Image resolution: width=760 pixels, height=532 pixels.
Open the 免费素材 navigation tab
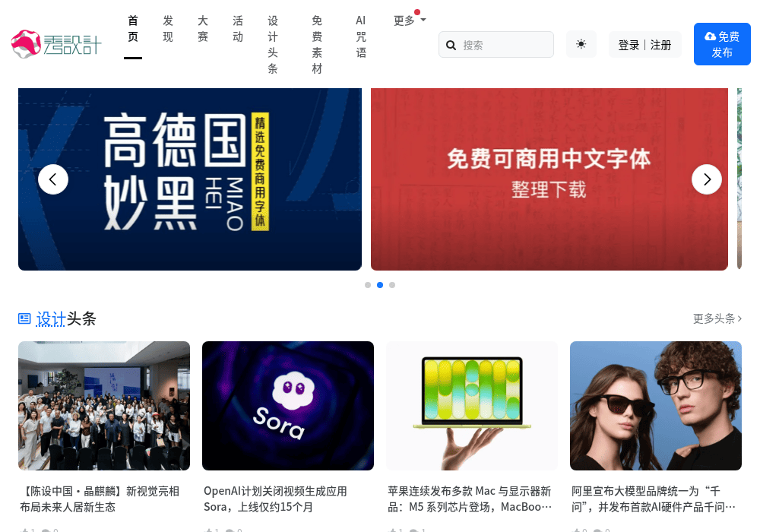click(x=317, y=45)
